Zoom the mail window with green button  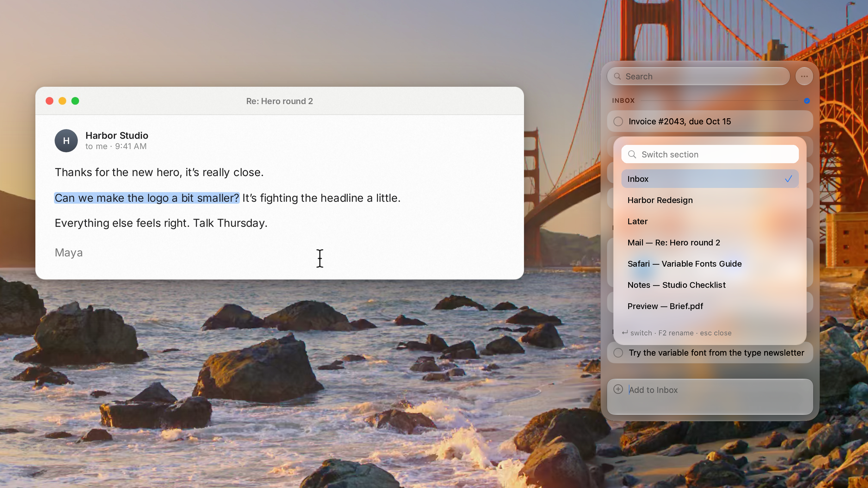[75, 101]
